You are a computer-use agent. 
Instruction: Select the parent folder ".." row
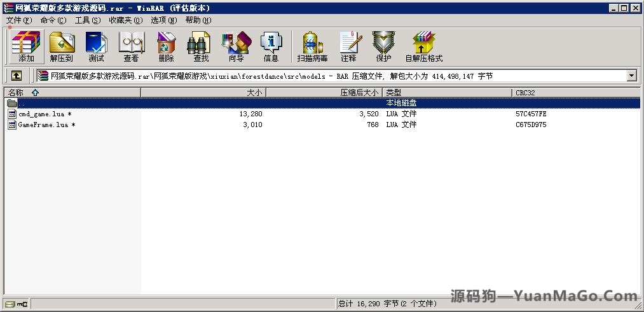pyautogui.click(x=21, y=103)
